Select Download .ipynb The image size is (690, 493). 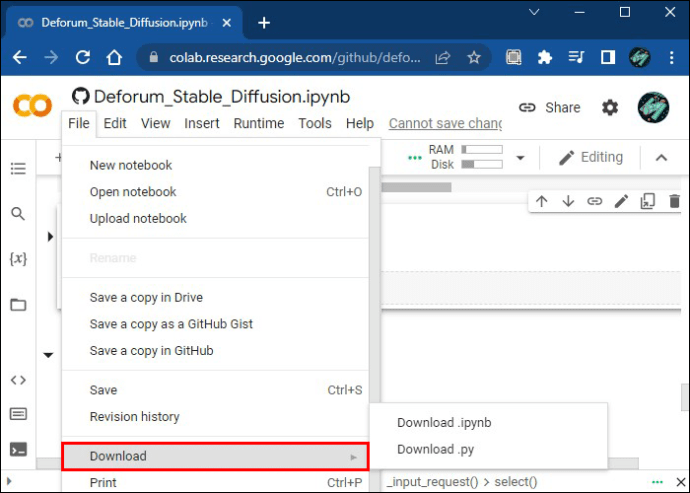(x=488, y=423)
